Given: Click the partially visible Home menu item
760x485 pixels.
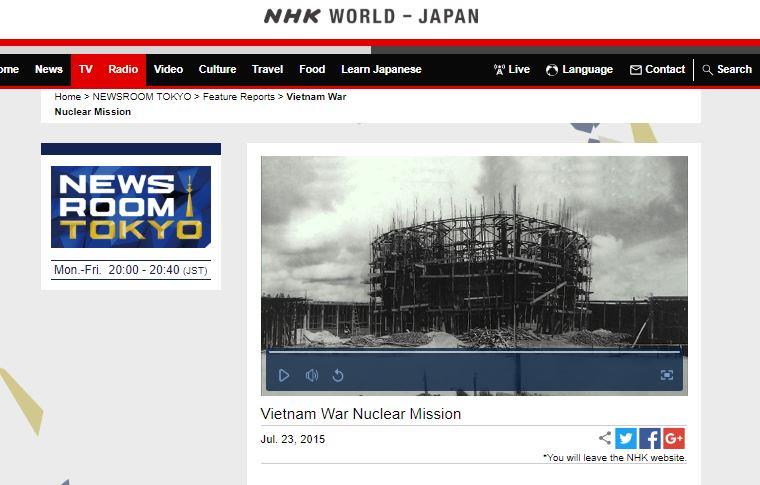Looking at the screenshot, I should pos(9,69).
